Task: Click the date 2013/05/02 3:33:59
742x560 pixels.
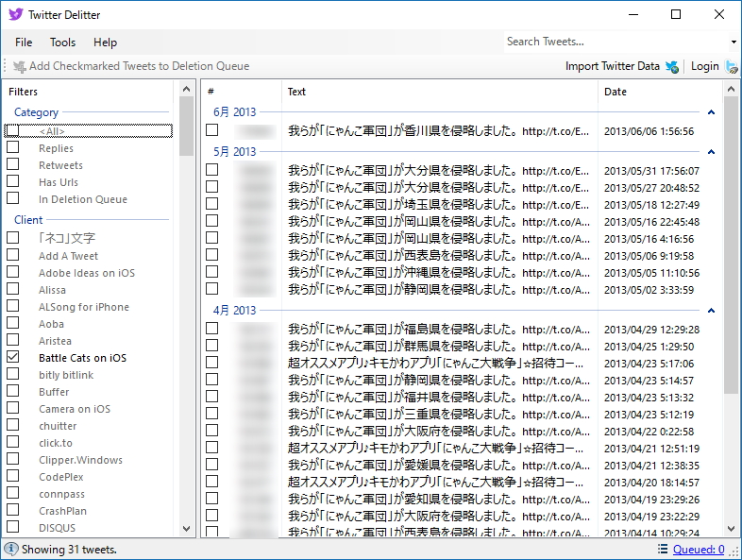Action: click(x=649, y=290)
